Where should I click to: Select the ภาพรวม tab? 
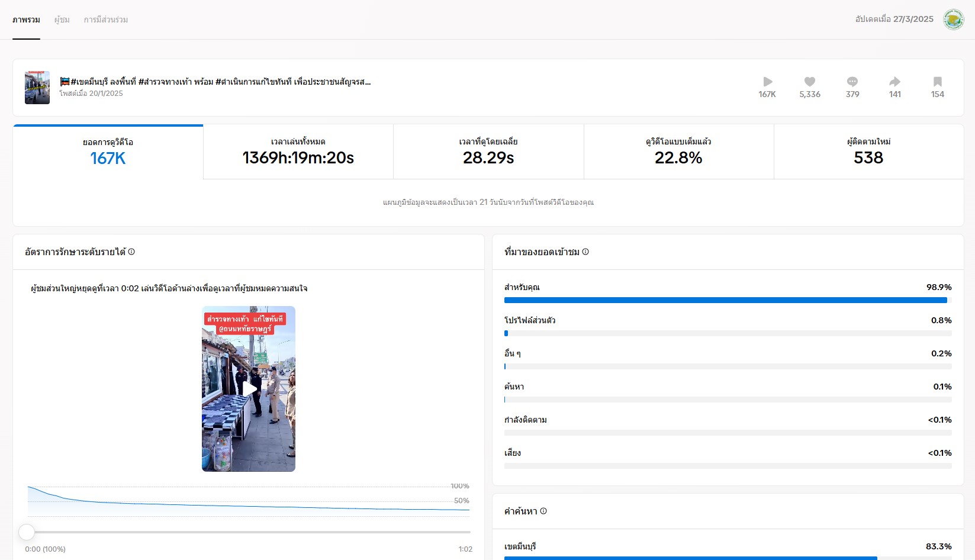point(26,20)
